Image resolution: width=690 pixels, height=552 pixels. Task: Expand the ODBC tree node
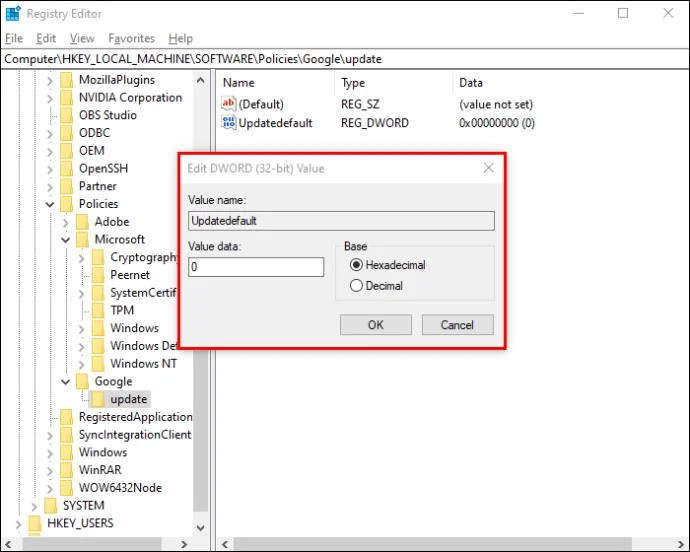click(x=50, y=134)
